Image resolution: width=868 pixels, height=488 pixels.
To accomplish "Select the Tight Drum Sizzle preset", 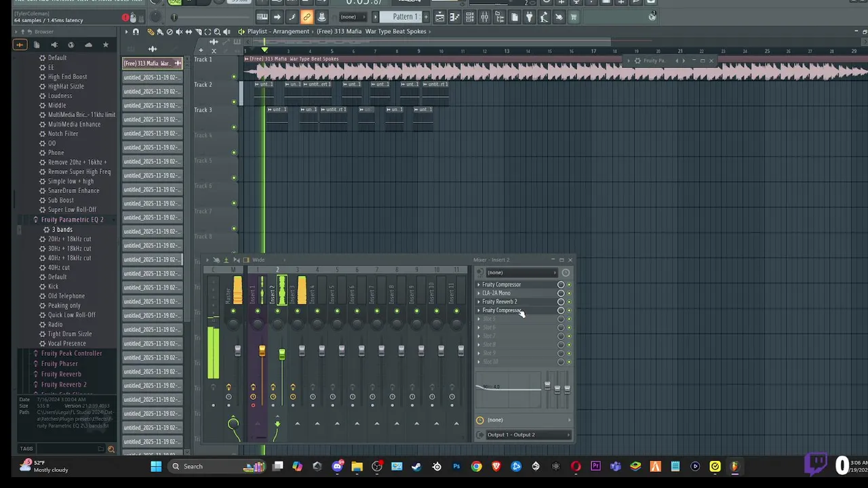I will 70,334.
